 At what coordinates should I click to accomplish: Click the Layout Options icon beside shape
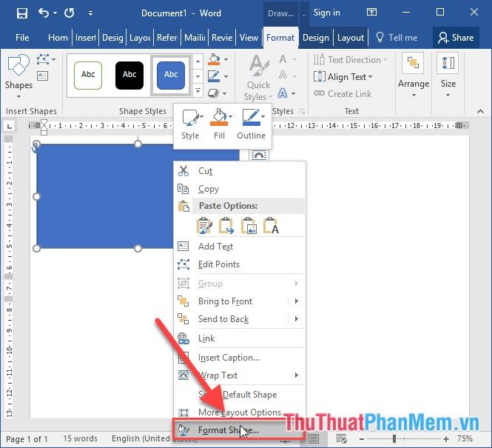point(259,155)
